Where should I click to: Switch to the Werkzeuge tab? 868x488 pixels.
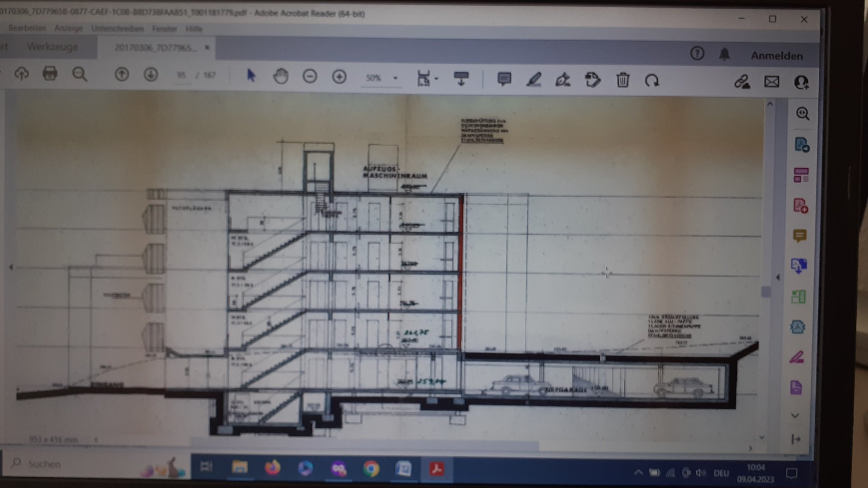[52, 47]
